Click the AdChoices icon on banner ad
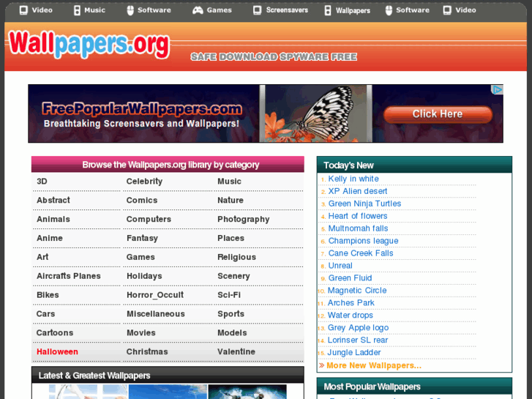 pyautogui.click(x=498, y=89)
